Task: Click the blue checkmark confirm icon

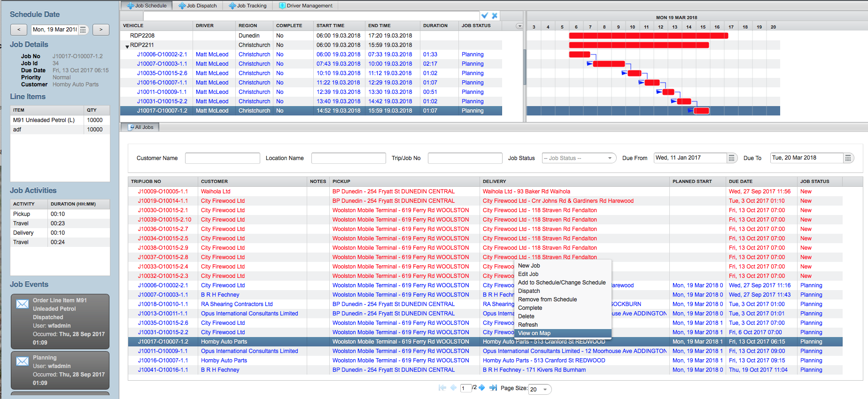Action: (x=485, y=15)
